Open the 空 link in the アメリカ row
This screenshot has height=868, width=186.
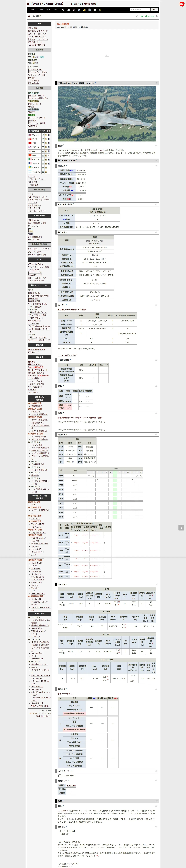tap(43, 135)
